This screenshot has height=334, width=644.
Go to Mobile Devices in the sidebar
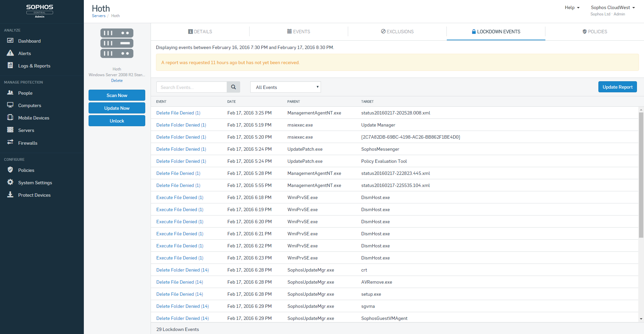click(34, 118)
